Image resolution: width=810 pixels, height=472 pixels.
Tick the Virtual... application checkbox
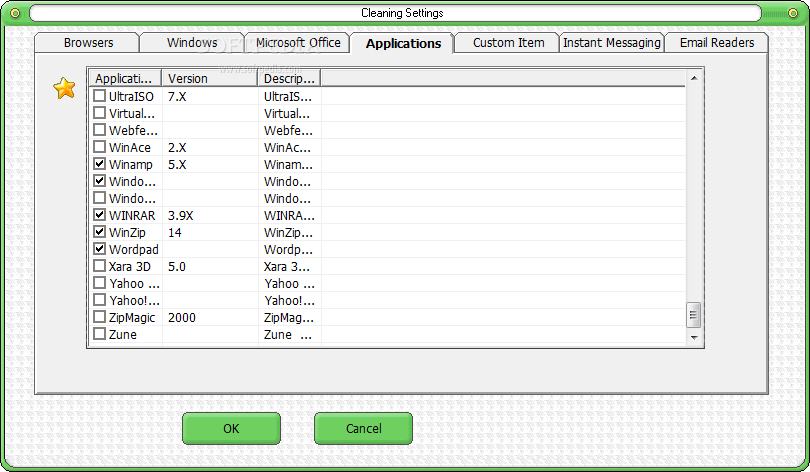(x=99, y=113)
